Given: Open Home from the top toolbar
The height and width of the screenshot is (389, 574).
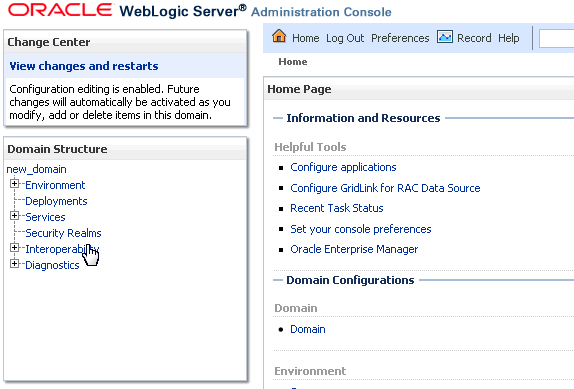Looking at the screenshot, I should pyautogui.click(x=305, y=38).
